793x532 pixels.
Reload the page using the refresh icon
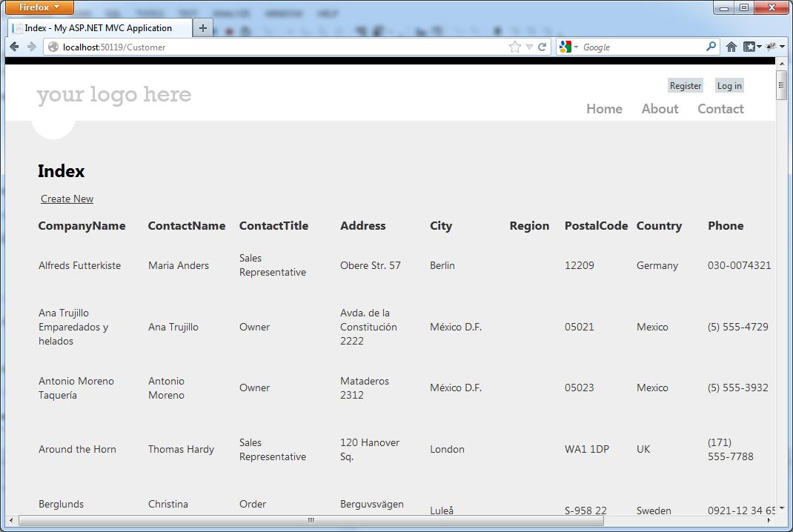click(x=543, y=47)
